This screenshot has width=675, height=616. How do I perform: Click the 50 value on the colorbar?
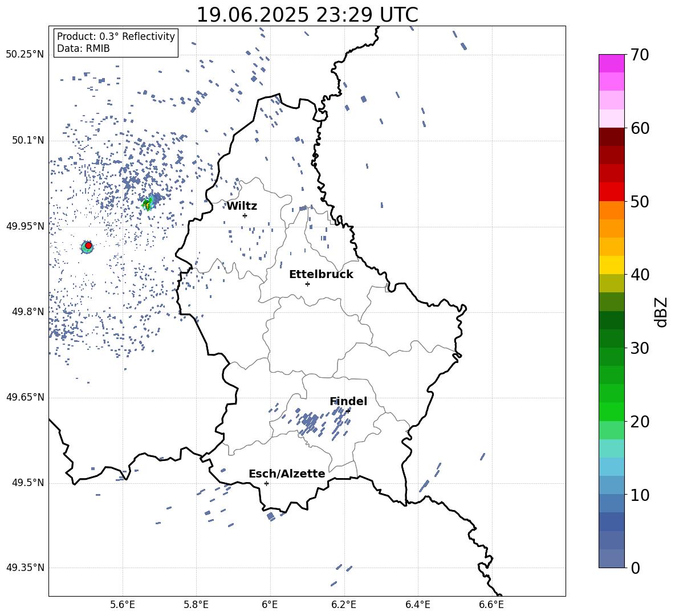tap(640, 201)
